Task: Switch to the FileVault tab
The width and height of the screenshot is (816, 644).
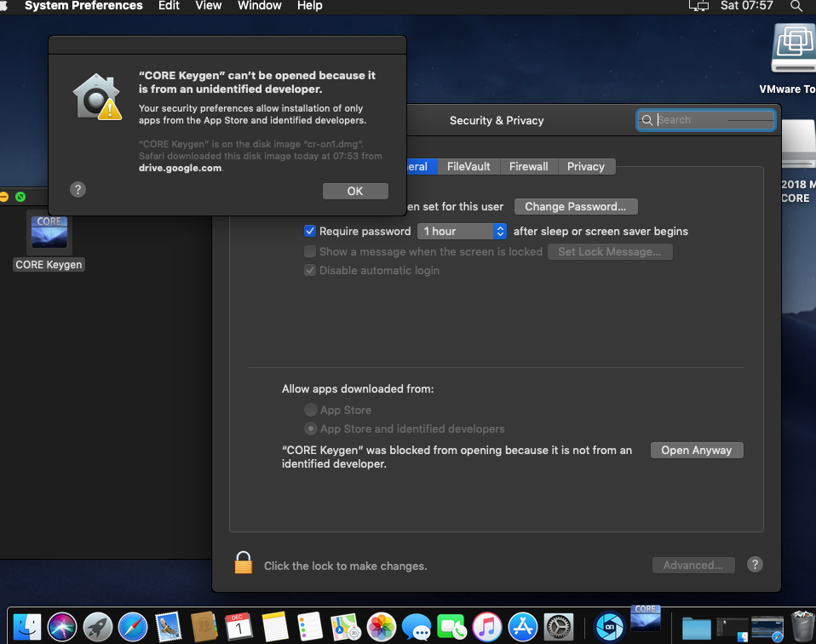Action: pos(468,167)
